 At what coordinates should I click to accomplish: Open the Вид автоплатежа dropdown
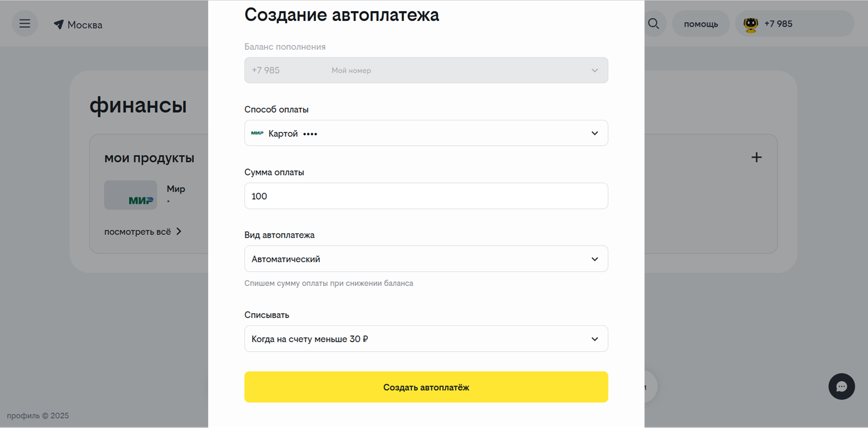[x=594, y=259]
